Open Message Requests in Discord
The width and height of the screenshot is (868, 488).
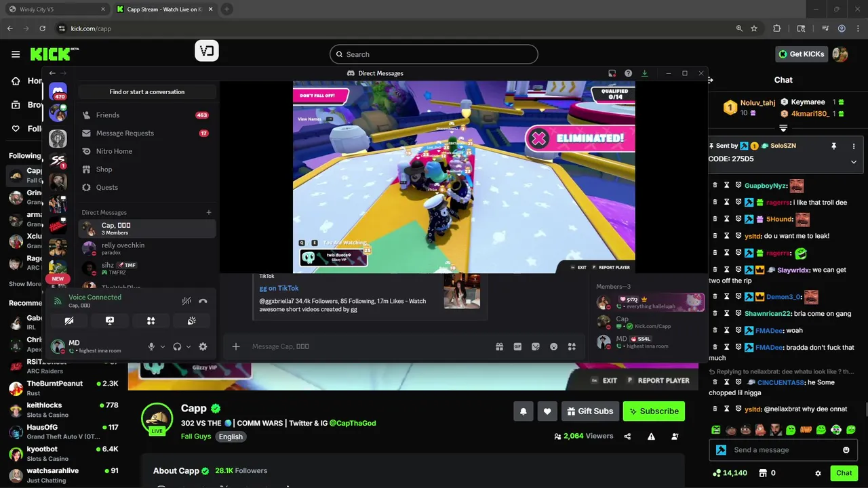[146, 134]
